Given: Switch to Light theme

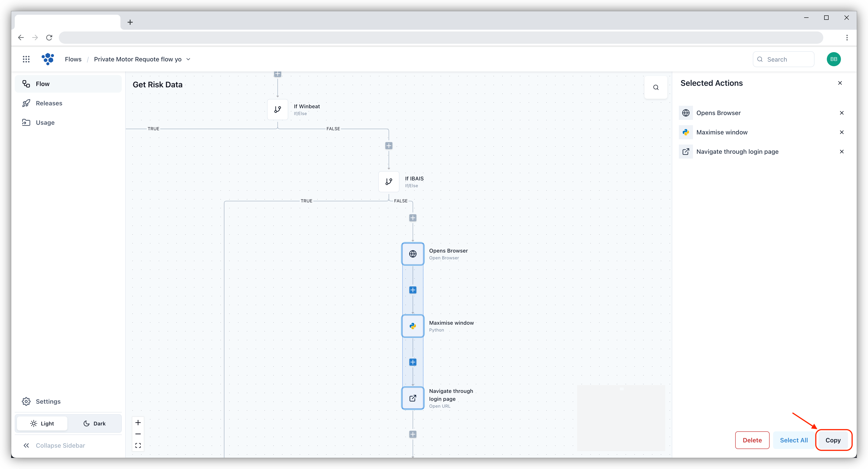Looking at the screenshot, I should (x=42, y=423).
